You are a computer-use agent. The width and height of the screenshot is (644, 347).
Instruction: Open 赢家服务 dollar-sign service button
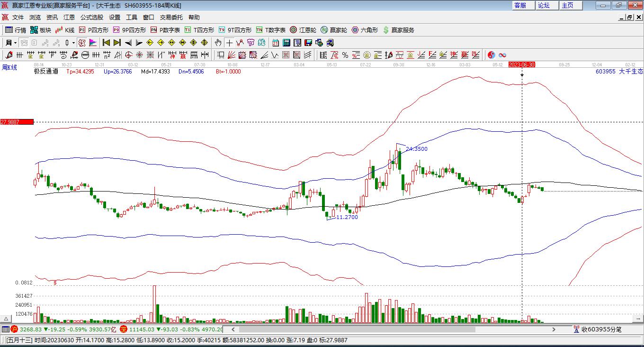coord(399,30)
